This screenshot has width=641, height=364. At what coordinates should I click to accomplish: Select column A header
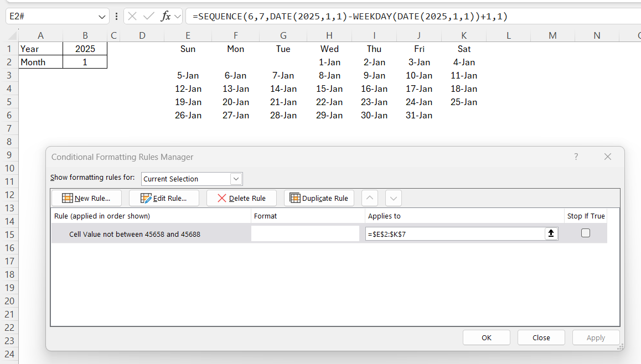(40, 35)
